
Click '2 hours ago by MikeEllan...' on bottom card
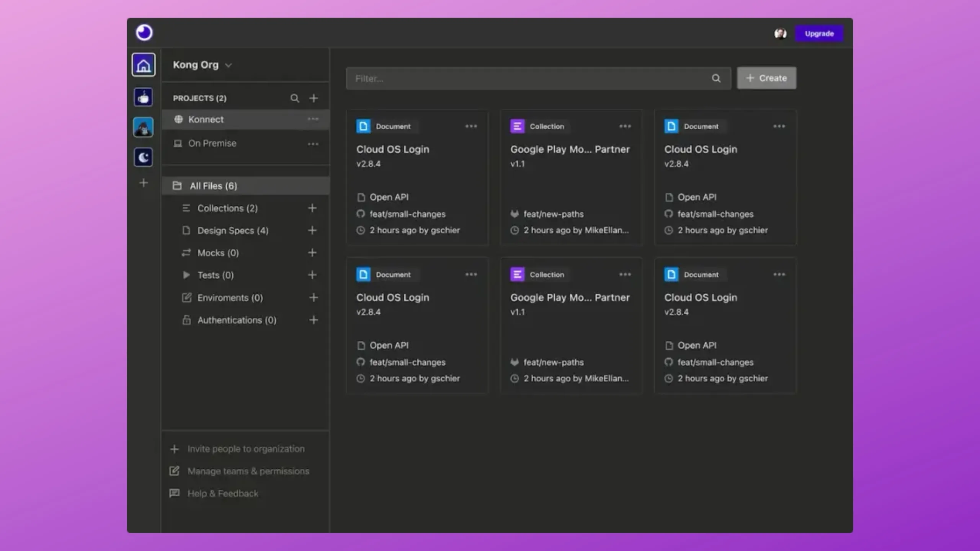point(576,378)
